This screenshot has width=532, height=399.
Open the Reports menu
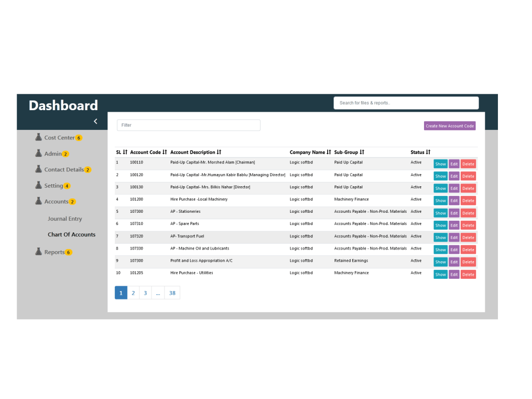point(54,252)
